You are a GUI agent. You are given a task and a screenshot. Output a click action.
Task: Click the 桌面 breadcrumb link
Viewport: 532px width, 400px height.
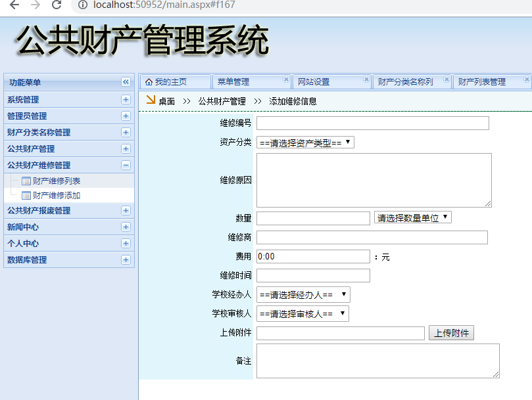(x=166, y=101)
